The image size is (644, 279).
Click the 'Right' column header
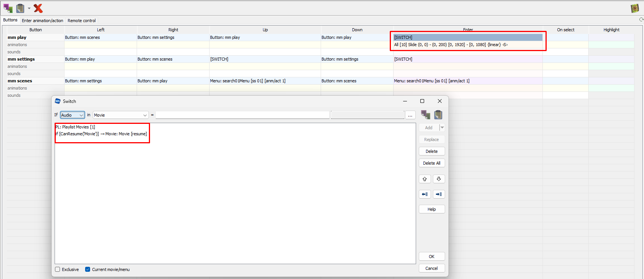[x=173, y=30]
